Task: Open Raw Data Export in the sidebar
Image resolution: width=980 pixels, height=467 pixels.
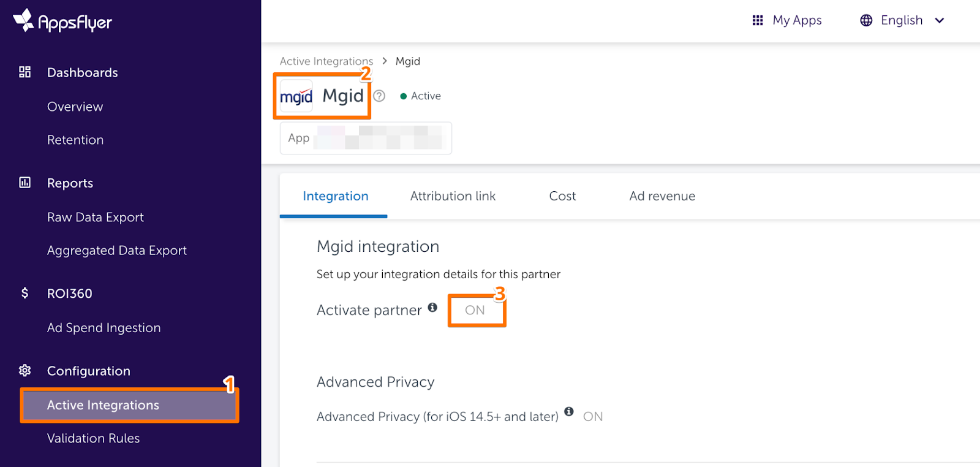Action: coord(96,217)
